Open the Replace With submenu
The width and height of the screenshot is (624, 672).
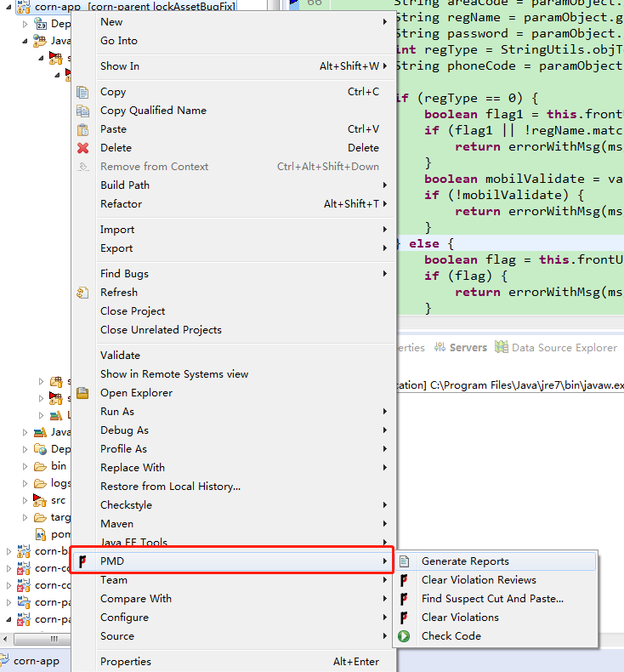(233, 468)
